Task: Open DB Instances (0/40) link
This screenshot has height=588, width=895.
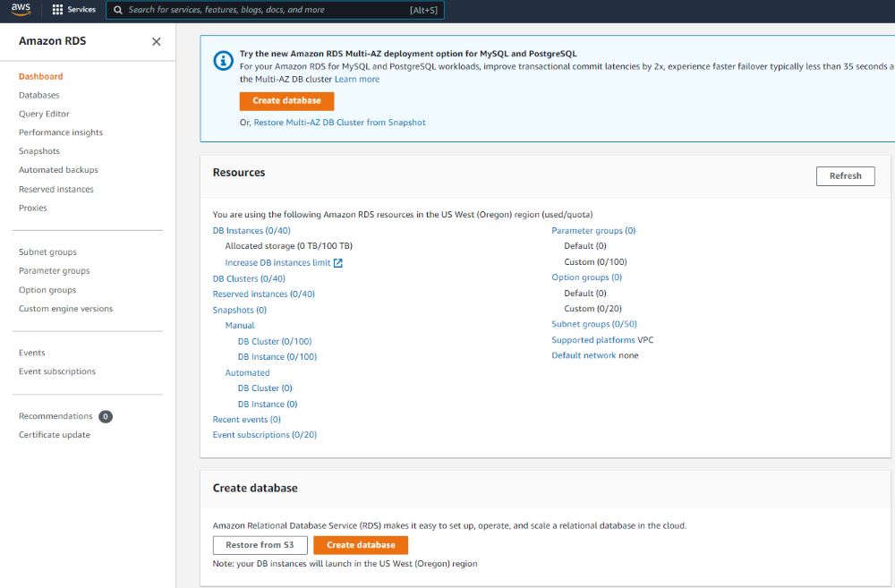Action: coord(251,231)
